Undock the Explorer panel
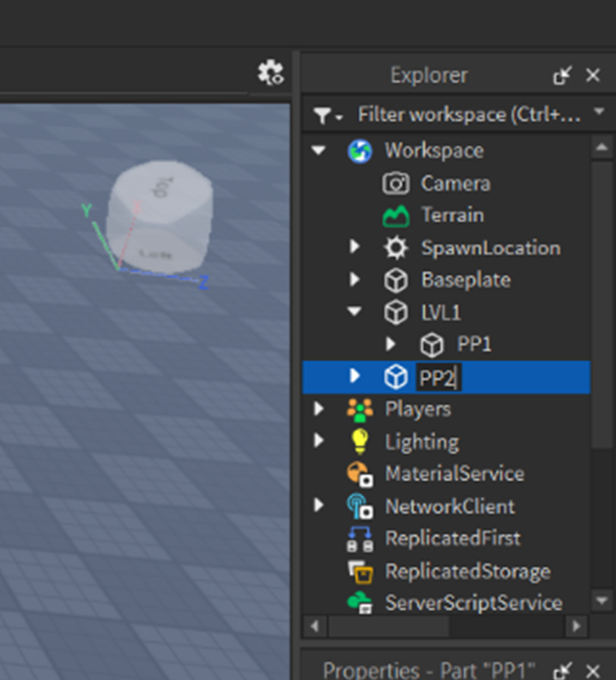The height and width of the screenshot is (680, 616). click(562, 75)
